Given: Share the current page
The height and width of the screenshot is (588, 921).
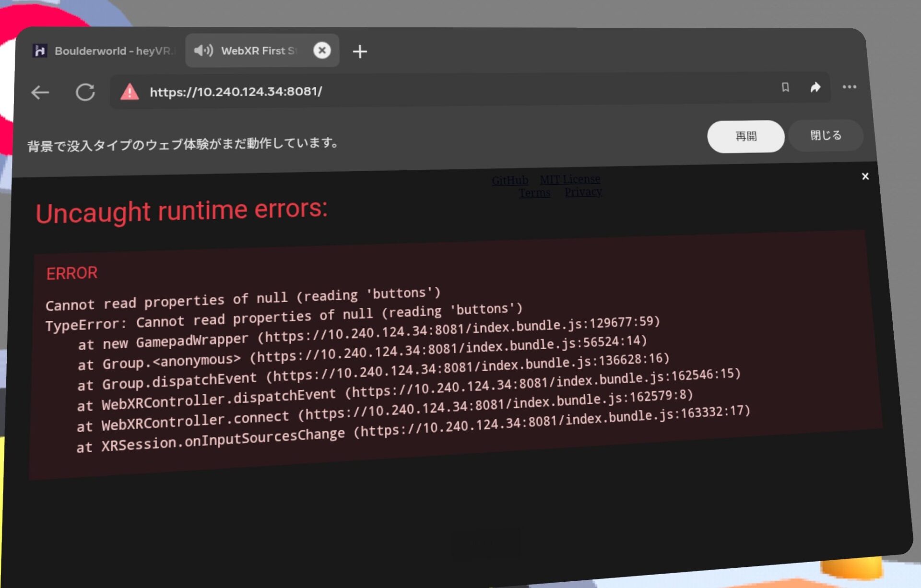Looking at the screenshot, I should point(815,87).
